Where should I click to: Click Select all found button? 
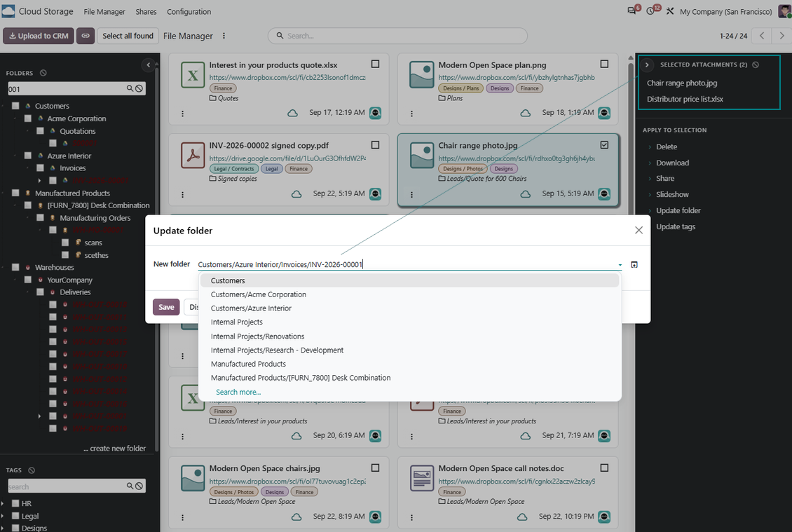(x=128, y=36)
